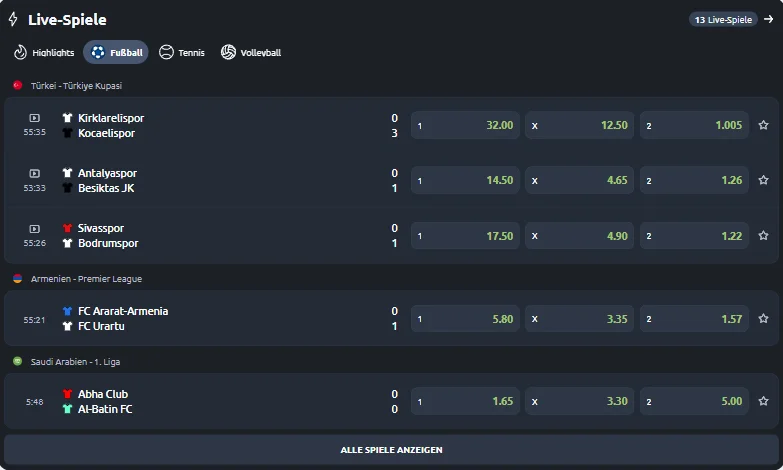Viewport: 783px width, 470px height.
Task: Click Besiktas JK black jersey icon
Action: (x=67, y=188)
